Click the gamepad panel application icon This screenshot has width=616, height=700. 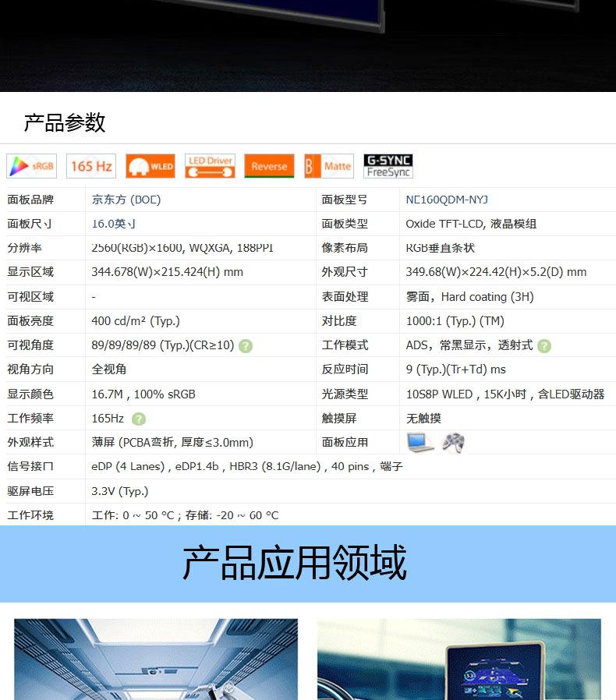click(453, 443)
